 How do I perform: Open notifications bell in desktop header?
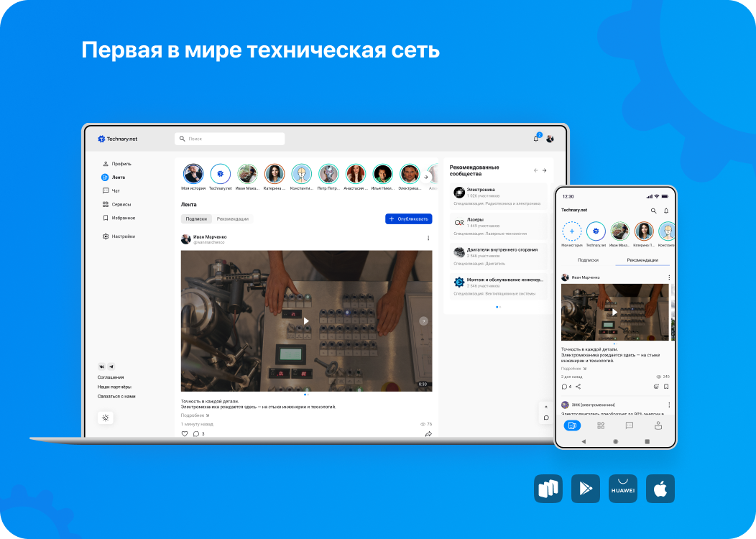click(535, 139)
